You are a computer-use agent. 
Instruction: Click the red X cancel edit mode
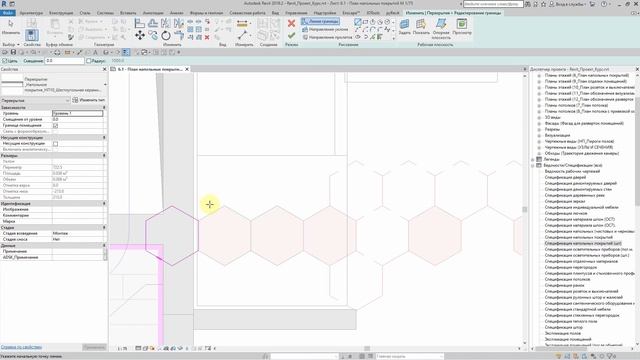pos(291,23)
